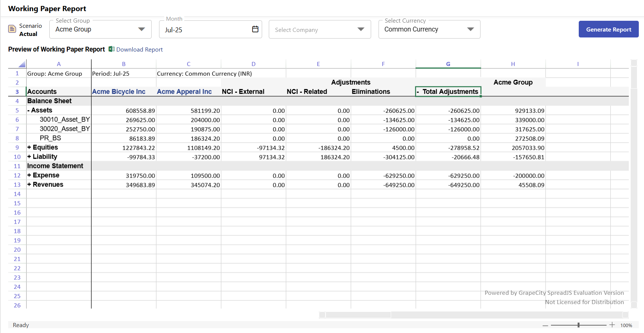Select column header C
This screenshot has height=333, width=644.
(189, 64)
